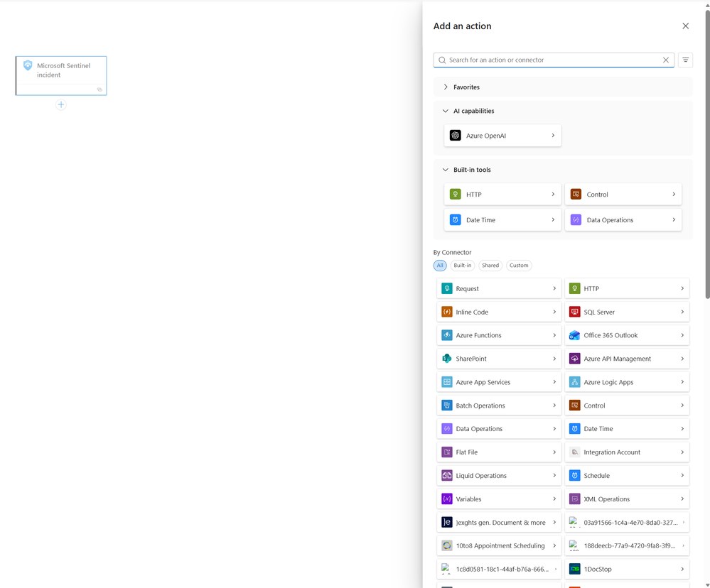Click the Schedule connector icon

[575, 475]
